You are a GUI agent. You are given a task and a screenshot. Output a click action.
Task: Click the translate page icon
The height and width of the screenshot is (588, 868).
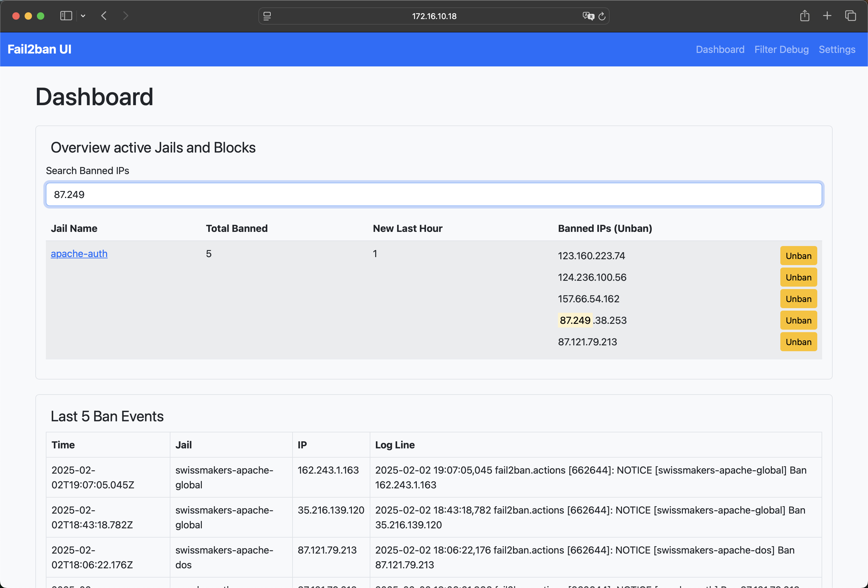(588, 16)
